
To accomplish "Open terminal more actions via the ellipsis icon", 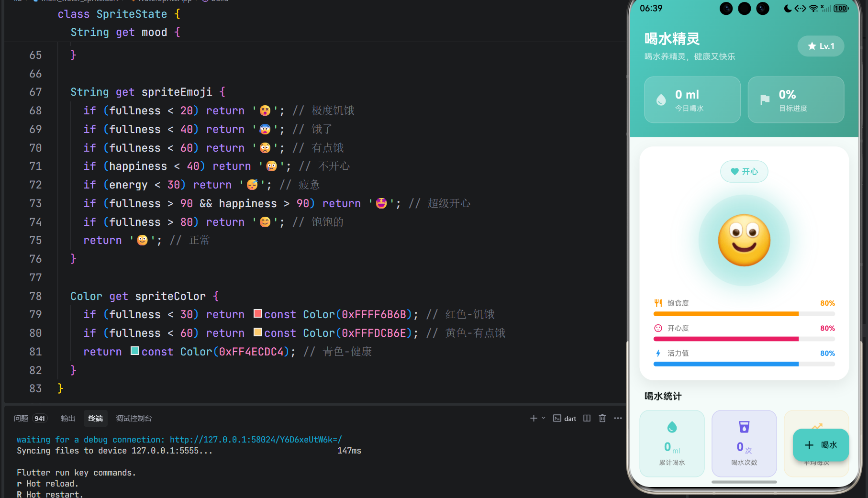I will pyautogui.click(x=617, y=418).
